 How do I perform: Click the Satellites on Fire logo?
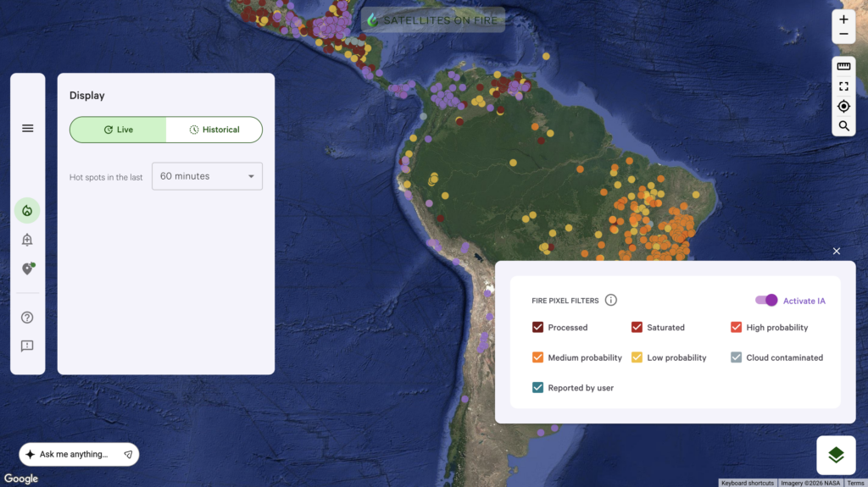pyautogui.click(x=433, y=20)
